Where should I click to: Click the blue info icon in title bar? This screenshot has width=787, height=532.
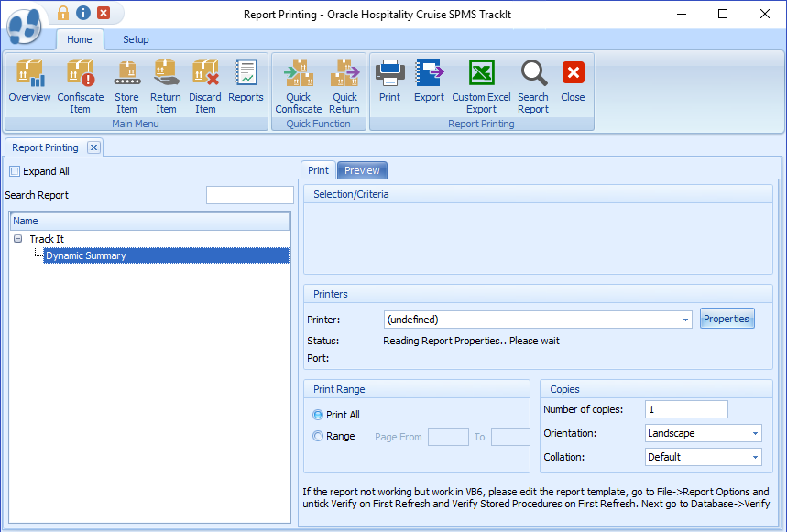[x=83, y=13]
